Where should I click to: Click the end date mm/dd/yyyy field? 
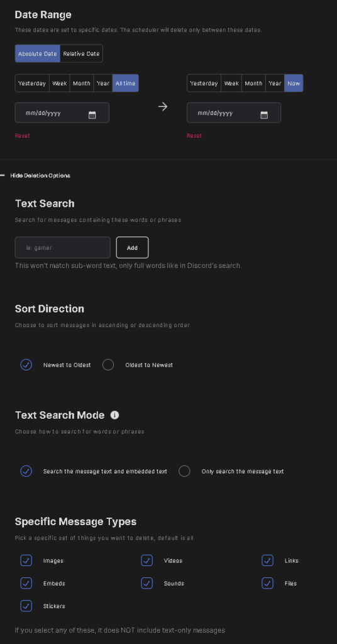click(x=234, y=113)
